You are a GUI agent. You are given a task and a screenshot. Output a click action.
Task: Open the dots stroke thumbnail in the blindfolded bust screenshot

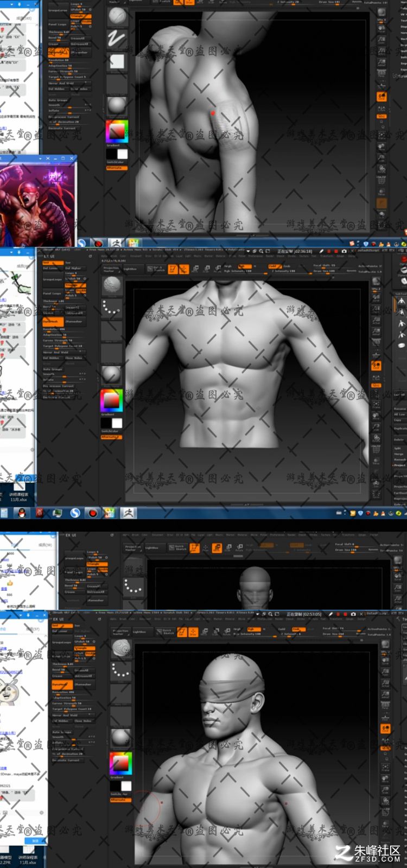(x=121, y=672)
